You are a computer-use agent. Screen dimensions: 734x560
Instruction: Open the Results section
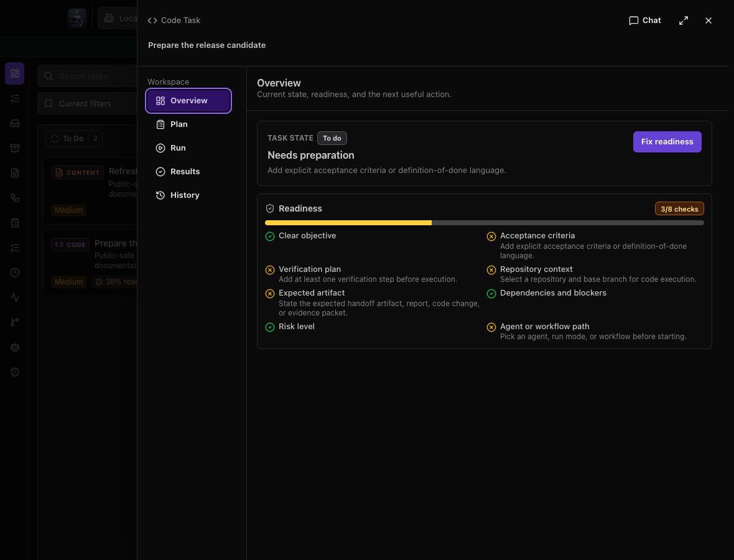pyautogui.click(x=188, y=171)
